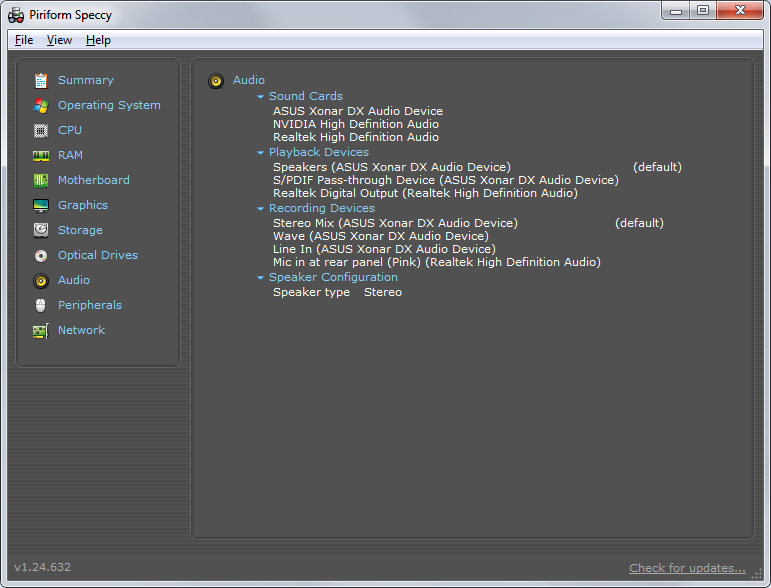Click the Speaker Configuration heading text
This screenshot has width=771, height=588.
coord(333,277)
